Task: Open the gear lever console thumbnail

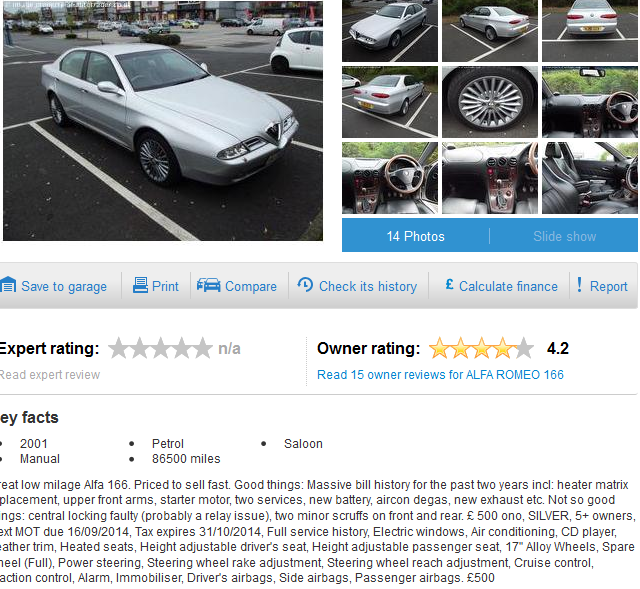Action: 490,178
